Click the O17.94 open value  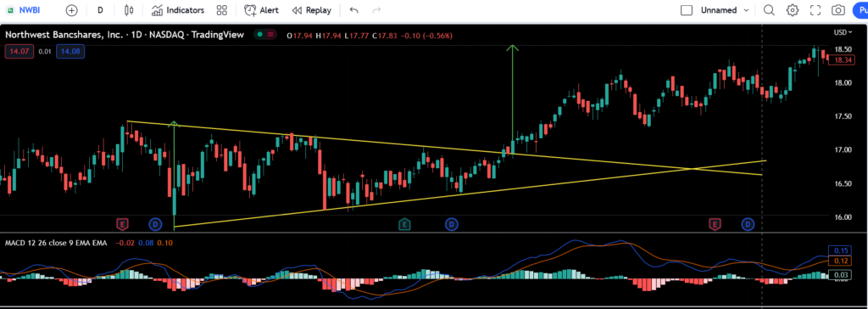(299, 36)
